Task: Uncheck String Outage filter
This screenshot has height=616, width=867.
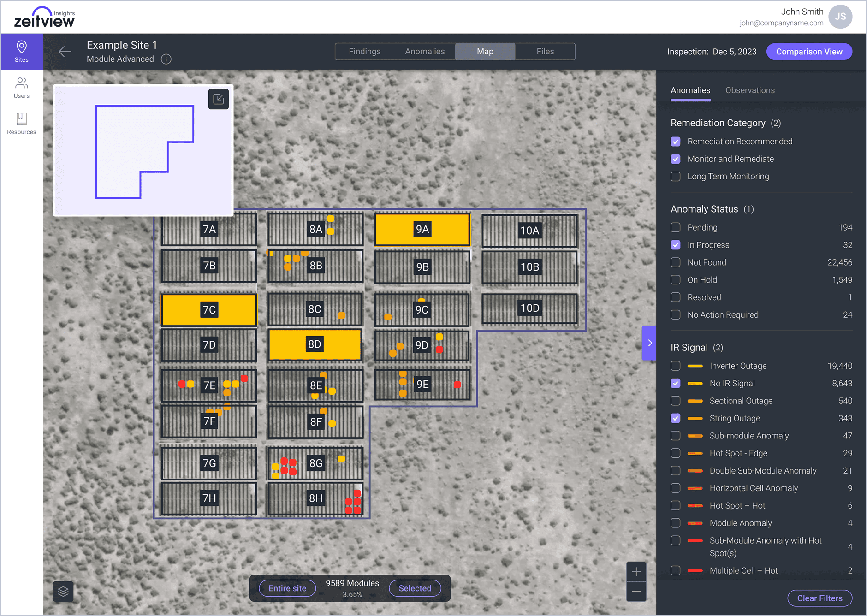Action: (676, 418)
